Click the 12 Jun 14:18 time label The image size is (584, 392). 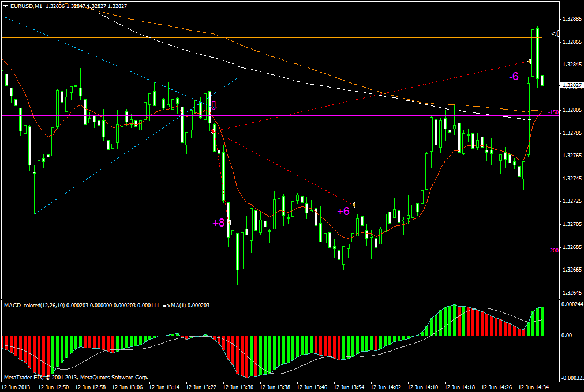tap(459, 387)
